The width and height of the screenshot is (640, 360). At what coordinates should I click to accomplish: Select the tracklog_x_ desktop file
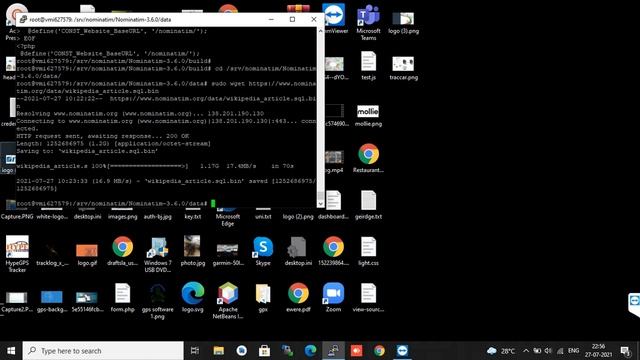(x=52, y=255)
